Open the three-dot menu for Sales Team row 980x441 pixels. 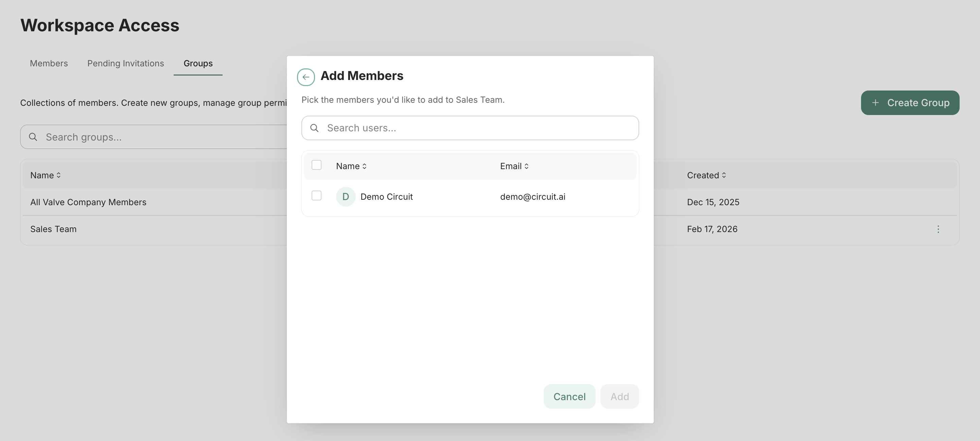pos(938,229)
